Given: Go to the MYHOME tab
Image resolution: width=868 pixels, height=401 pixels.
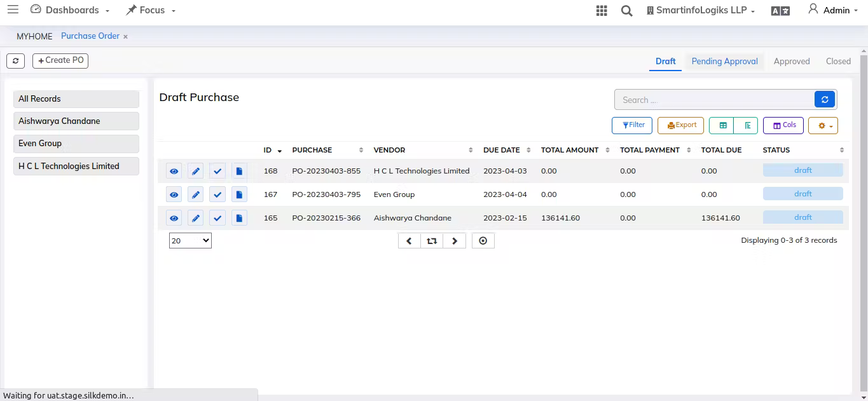Looking at the screenshot, I should coord(34,36).
